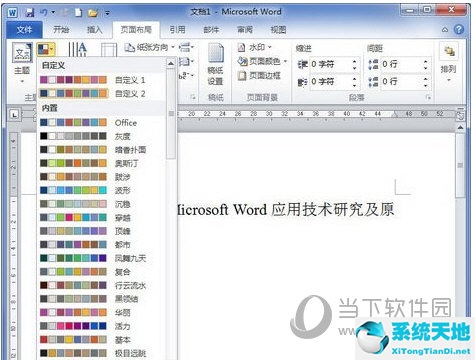Screen dimensions: 475x360
Task: Click the Word application icon in title bar
Action: [12, 13]
